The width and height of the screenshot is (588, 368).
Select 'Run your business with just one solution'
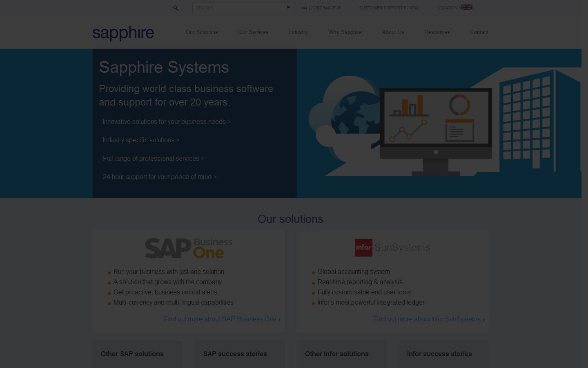(169, 272)
